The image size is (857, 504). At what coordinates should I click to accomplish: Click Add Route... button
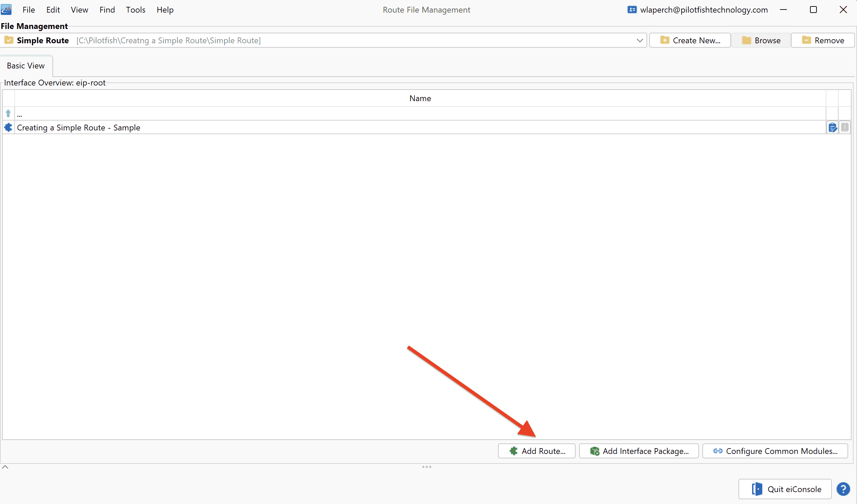pyautogui.click(x=537, y=451)
